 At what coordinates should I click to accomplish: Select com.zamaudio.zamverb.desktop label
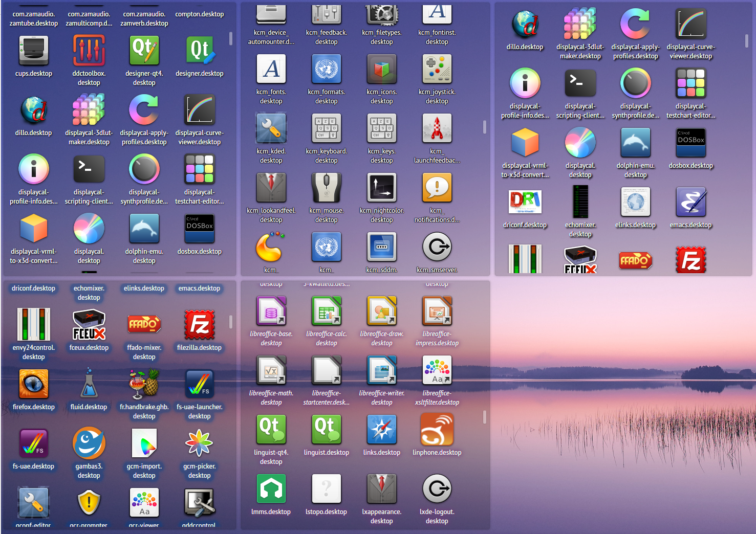tap(144, 19)
